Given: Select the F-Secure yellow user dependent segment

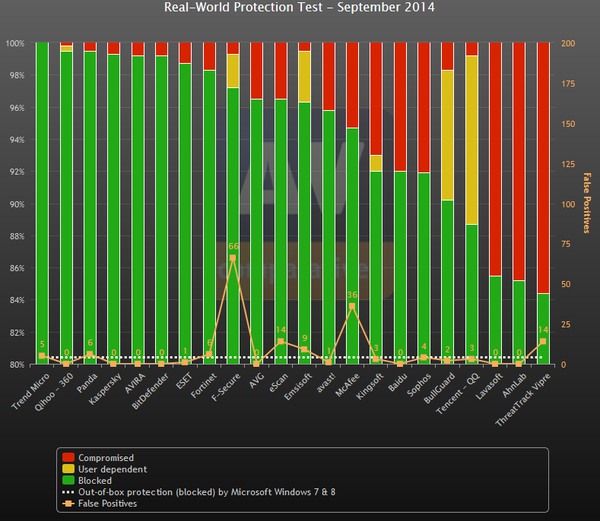Looking at the screenshot, I should coord(233,71).
